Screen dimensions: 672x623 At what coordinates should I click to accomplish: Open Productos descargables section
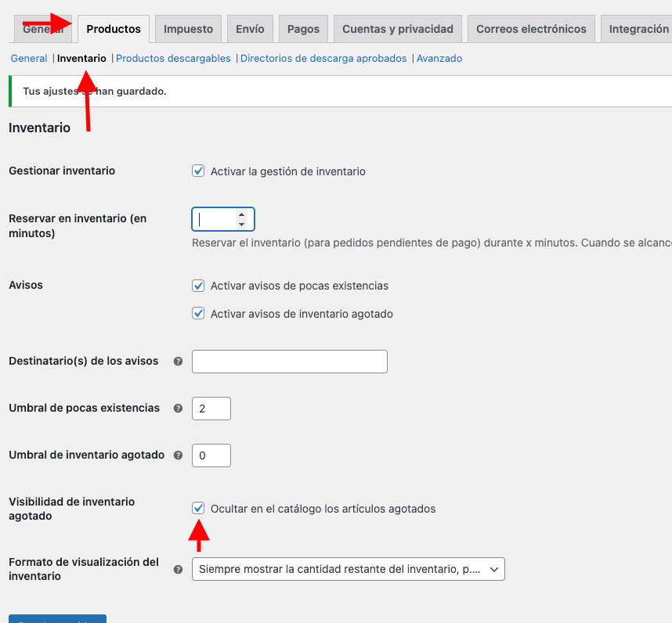click(173, 58)
